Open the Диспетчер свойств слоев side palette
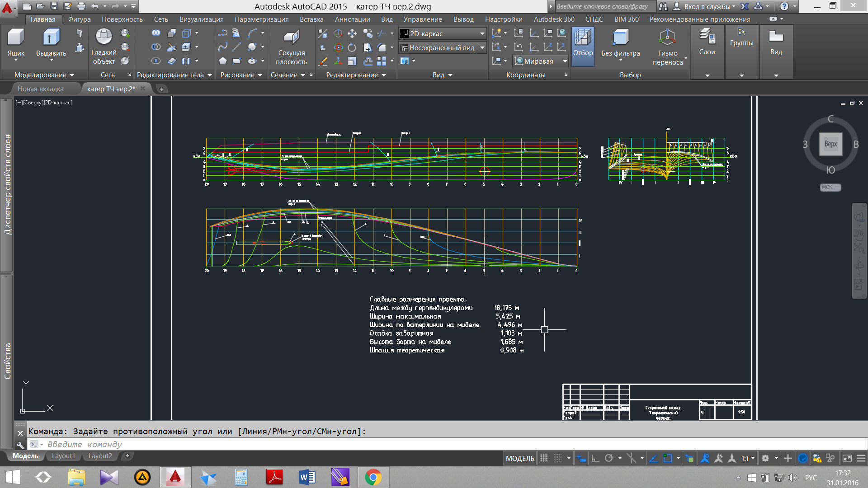Screen dimensions: 868x488 coord(6,185)
